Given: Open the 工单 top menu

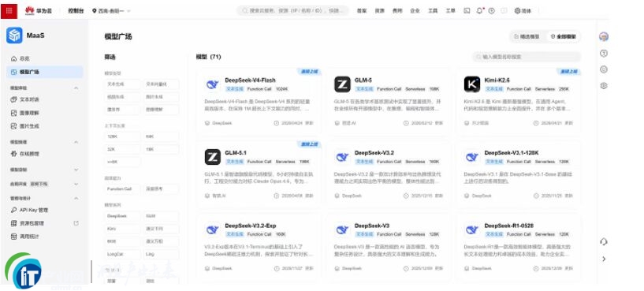Looking at the screenshot, I should [x=450, y=11].
